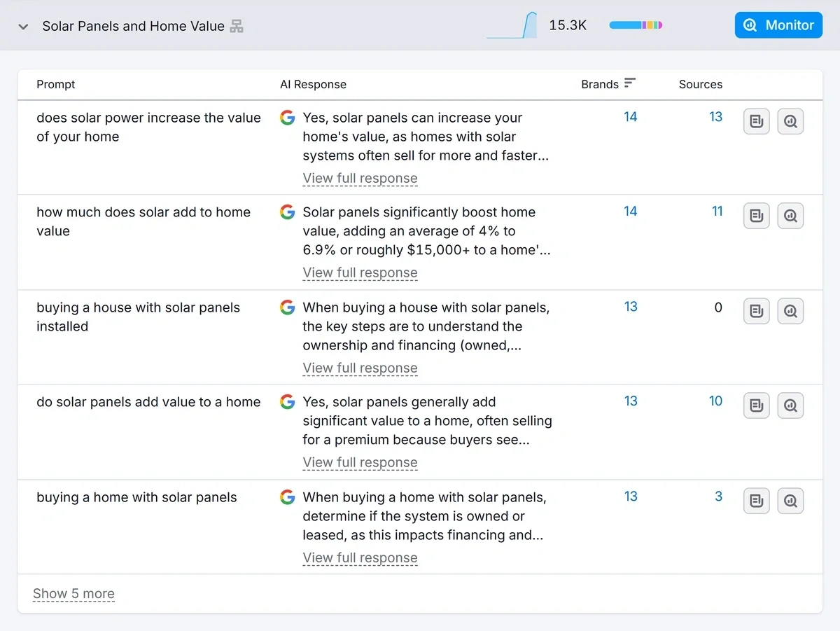
Task: Click the '14' brands count for the first prompt
Action: 630,117
